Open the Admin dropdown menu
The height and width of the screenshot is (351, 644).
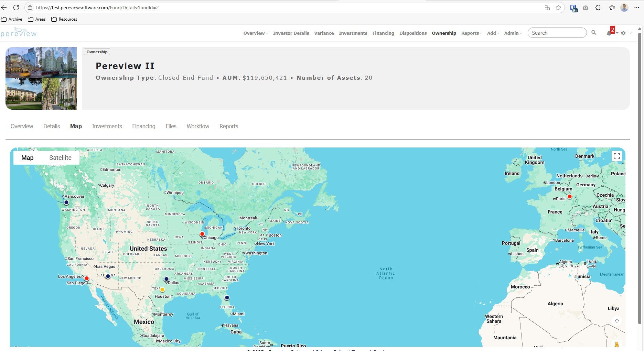tap(513, 33)
